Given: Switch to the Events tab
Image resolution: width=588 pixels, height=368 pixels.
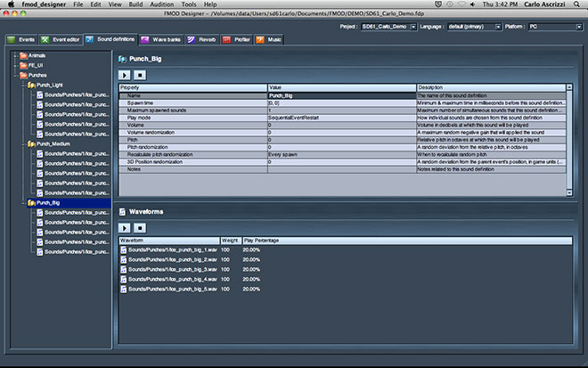Looking at the screenshot, I should pos(21,40).
